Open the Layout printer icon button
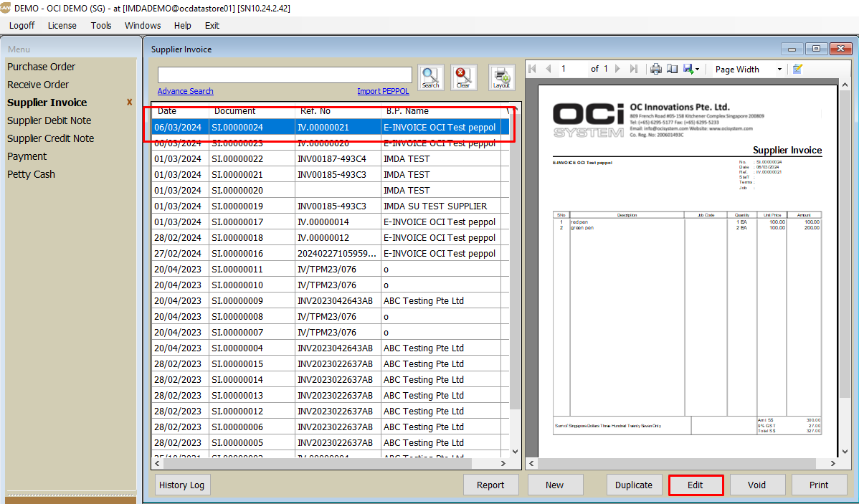This screenshot has width=859, height=504. pyautogui.click(x=501, y=77)
